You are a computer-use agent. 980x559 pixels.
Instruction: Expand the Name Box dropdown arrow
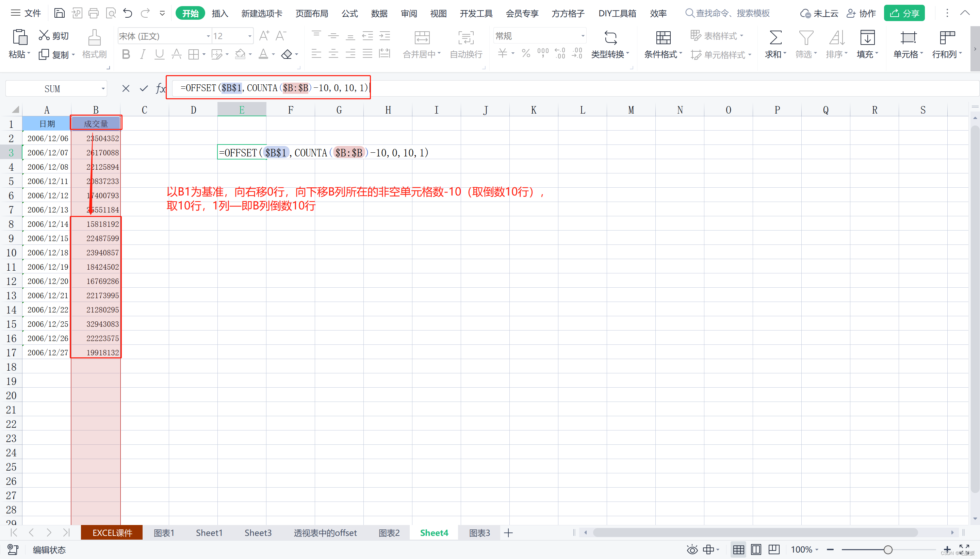coord(103,89)
